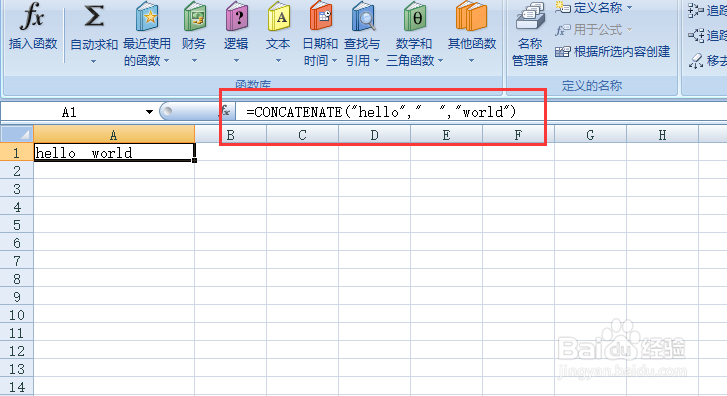Viewport: 727px width, 396px height.
Task: Expand the More Functions (其他函数) dropdown arrow
Action: pyautogui.click(x=472, y=61)
